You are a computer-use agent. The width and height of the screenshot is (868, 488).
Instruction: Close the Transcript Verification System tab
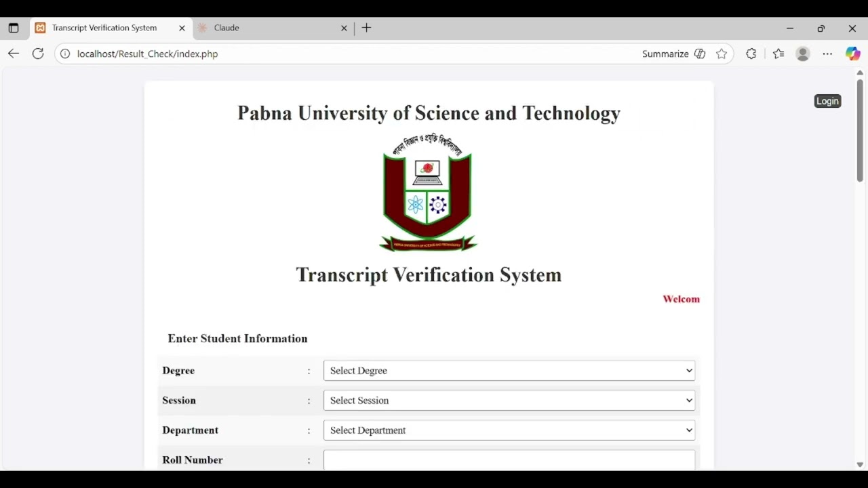182,28
